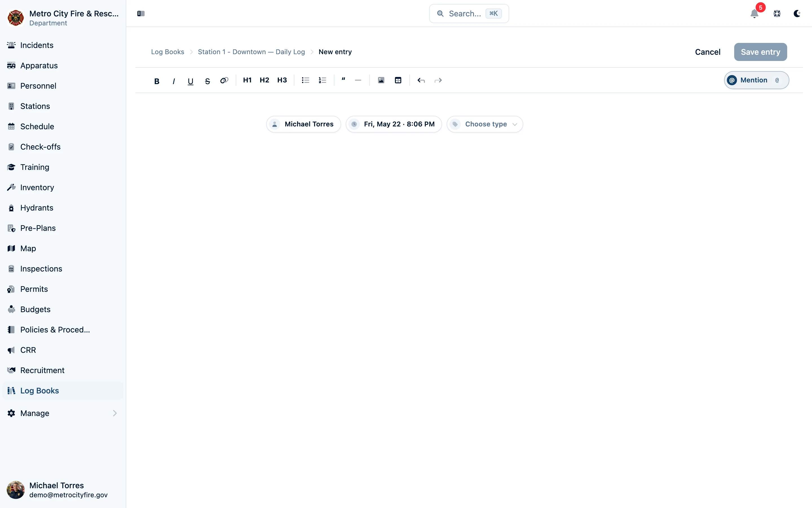Redo the last edit

coord(438,80)
